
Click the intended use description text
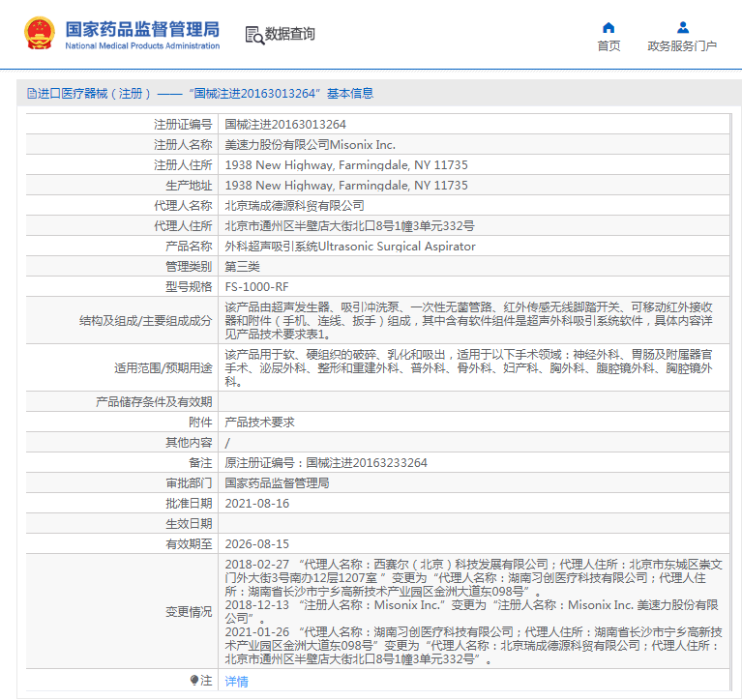pyautogui.click(x=468, y=368)
